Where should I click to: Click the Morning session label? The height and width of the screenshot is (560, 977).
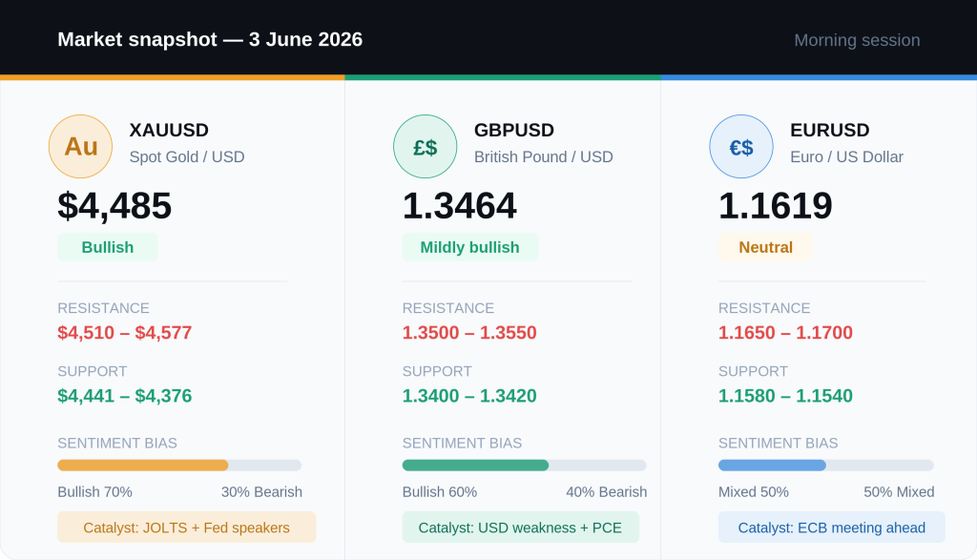[x=857, y=40]
